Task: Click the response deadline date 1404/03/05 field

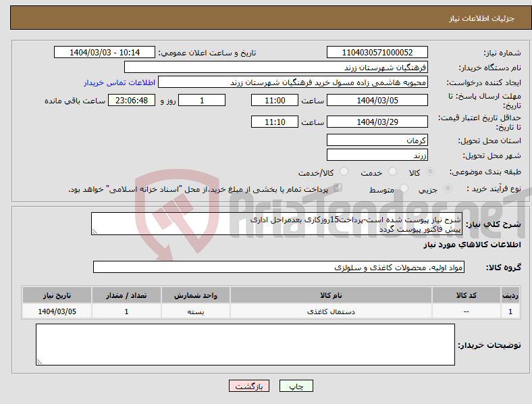Action: (377, 100)
